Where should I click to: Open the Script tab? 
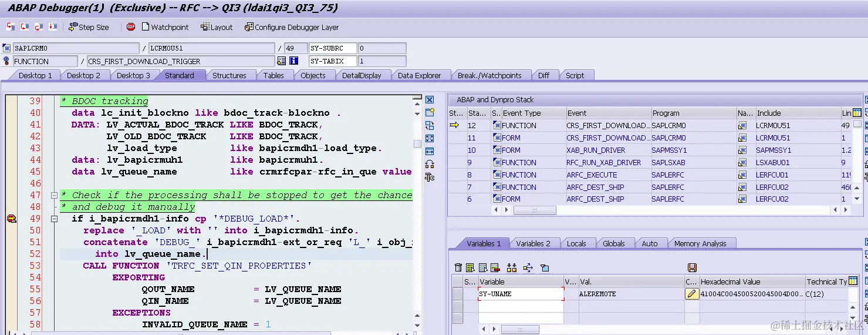pyautogui.click(x=575, y=75)
